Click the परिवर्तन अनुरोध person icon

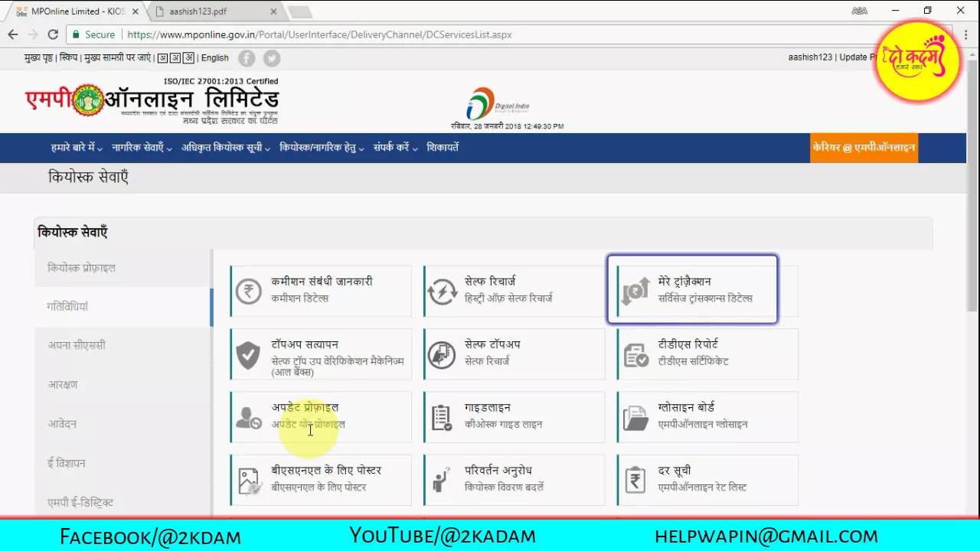[x=442, y=480]
